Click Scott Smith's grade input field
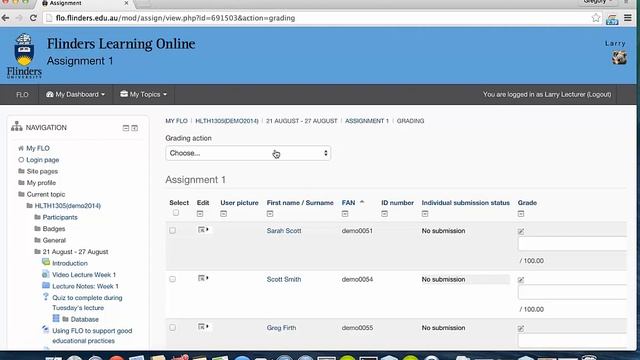The image size is (640, 360). click(572, 292)
